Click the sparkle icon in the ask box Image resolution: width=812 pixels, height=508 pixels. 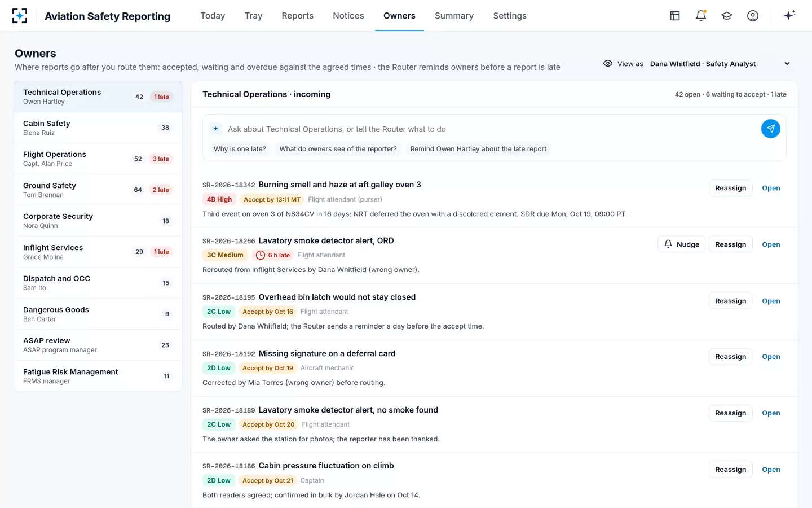tap(215, 129)
